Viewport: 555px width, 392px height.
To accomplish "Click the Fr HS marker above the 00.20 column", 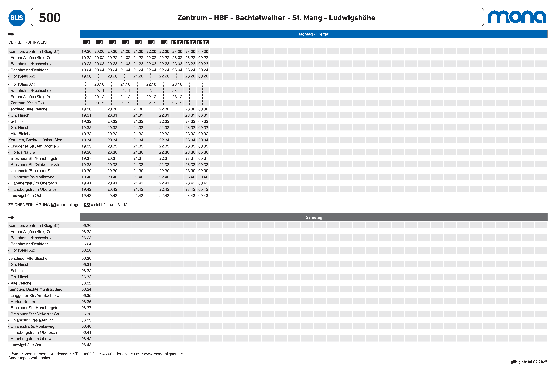I will coord(203,42).
